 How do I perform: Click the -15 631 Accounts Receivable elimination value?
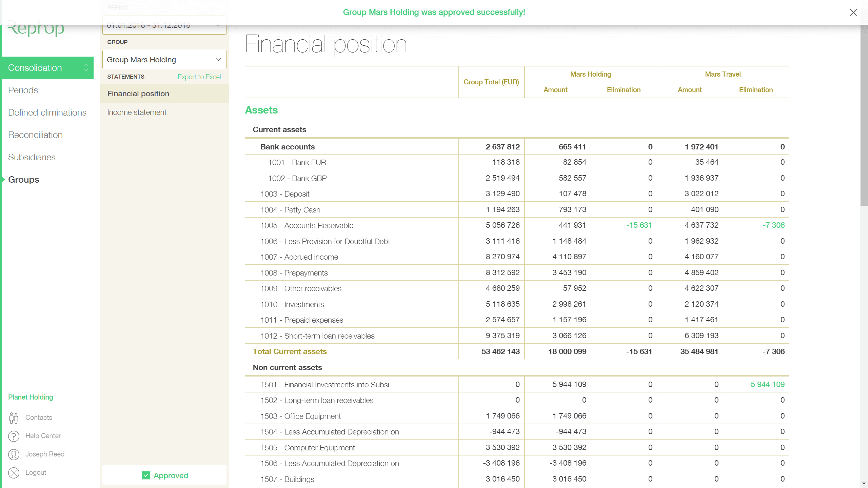click(x=639, y=225)
